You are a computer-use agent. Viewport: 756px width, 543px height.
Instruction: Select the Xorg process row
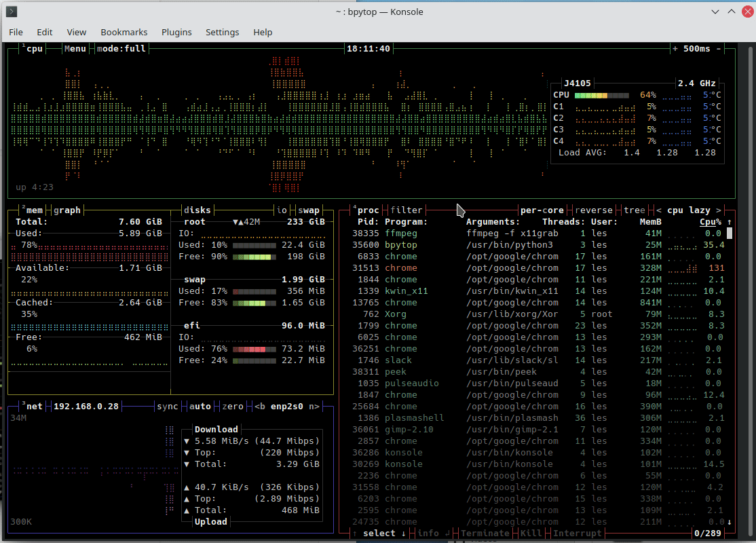537,314
